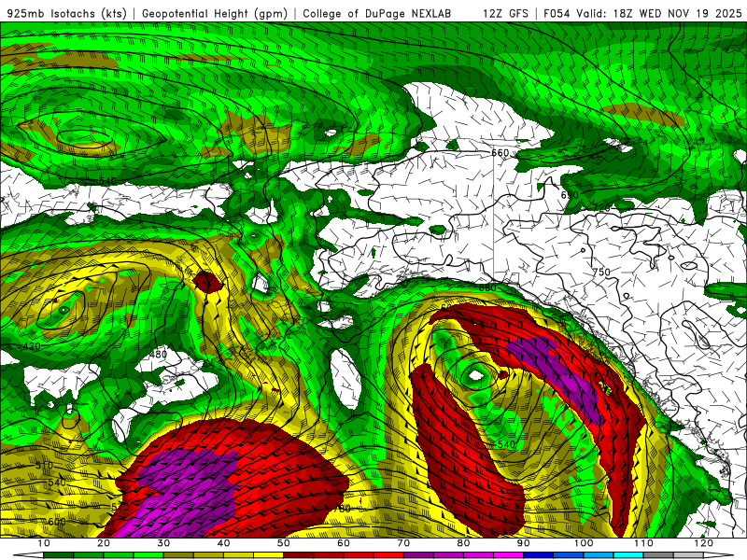Select the bright yellow swatch just before 50
This screenshot has height=560, width=747.
coord(268,555)
